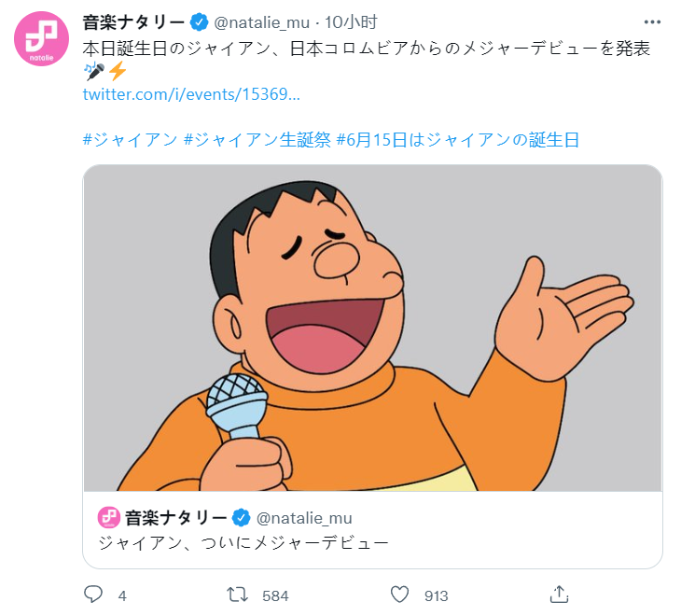
Task: Click the 音楽ナタリー account name at the top
Action: pyautogui.click(x=133, y=22)
